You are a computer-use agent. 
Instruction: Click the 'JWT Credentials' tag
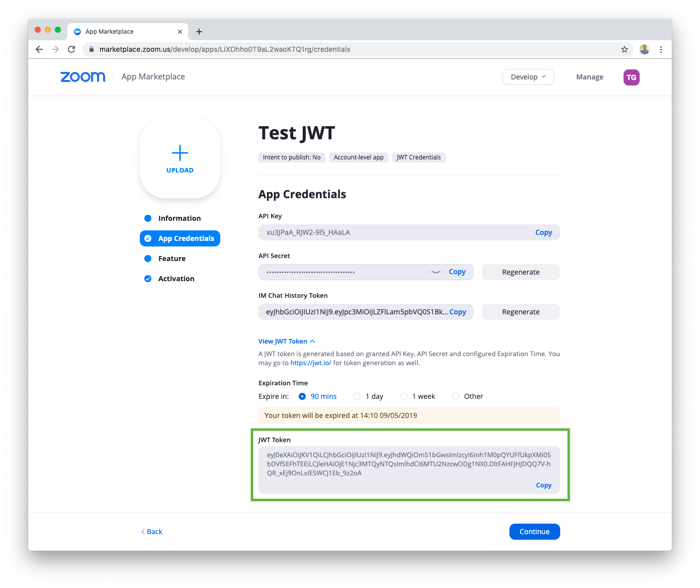pos(418,157)
